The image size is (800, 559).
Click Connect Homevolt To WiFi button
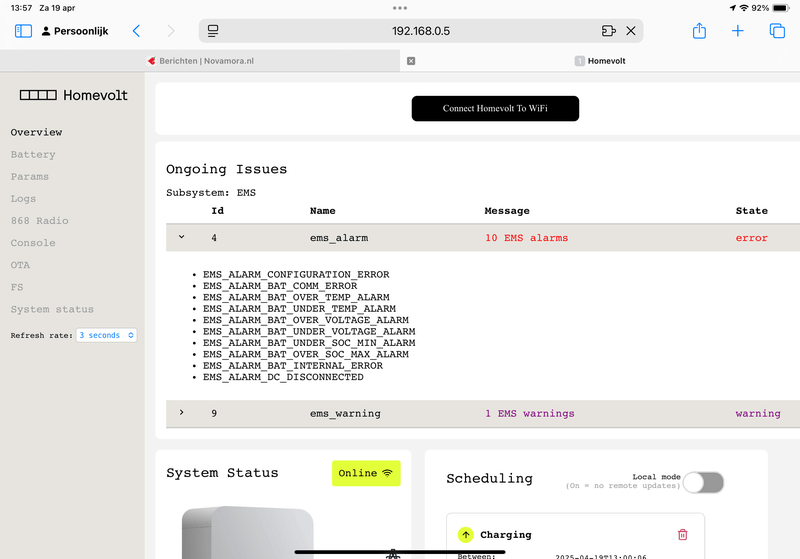click(x=495, y=109)
